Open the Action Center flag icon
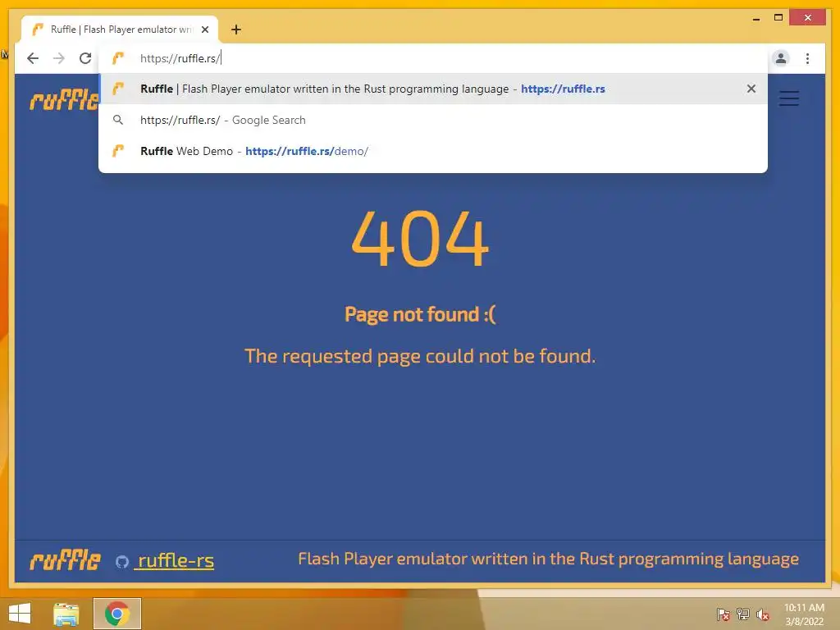Viewport: 840px width, 630px height. pyautogui.click(x=724, y=614)
